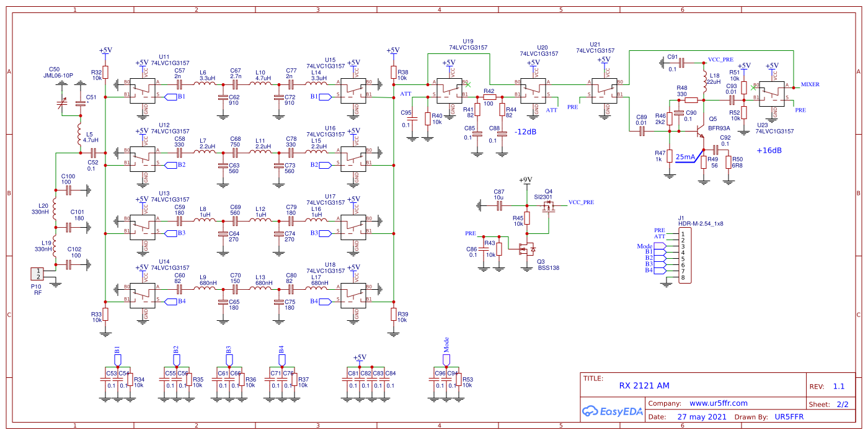Click the -12dB annotation text
This screenshot has height=435, width=868.
(x=526, y=132)
